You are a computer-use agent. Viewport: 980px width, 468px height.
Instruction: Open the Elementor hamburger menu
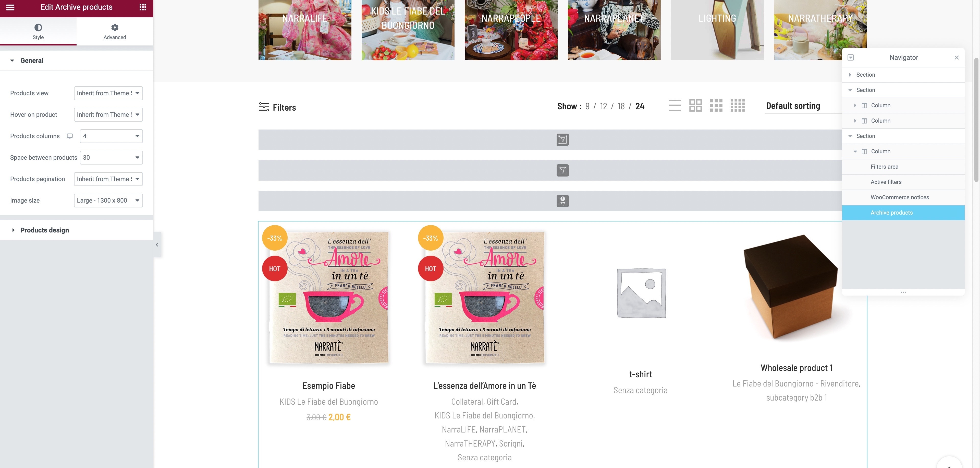10,7
